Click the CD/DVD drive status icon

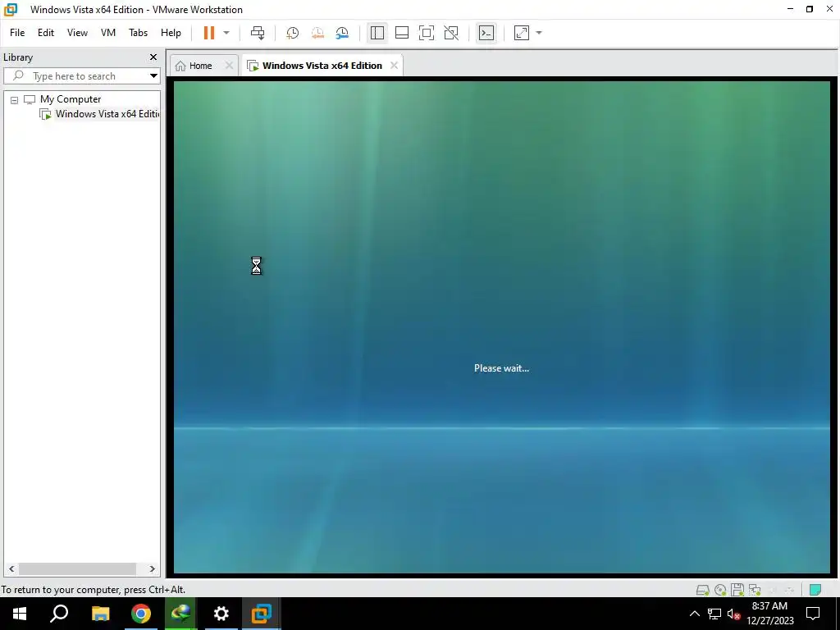point(720,590)
